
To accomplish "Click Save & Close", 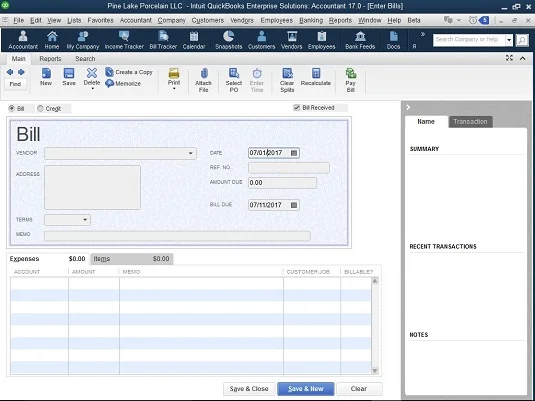I will [x=249, y=389].
